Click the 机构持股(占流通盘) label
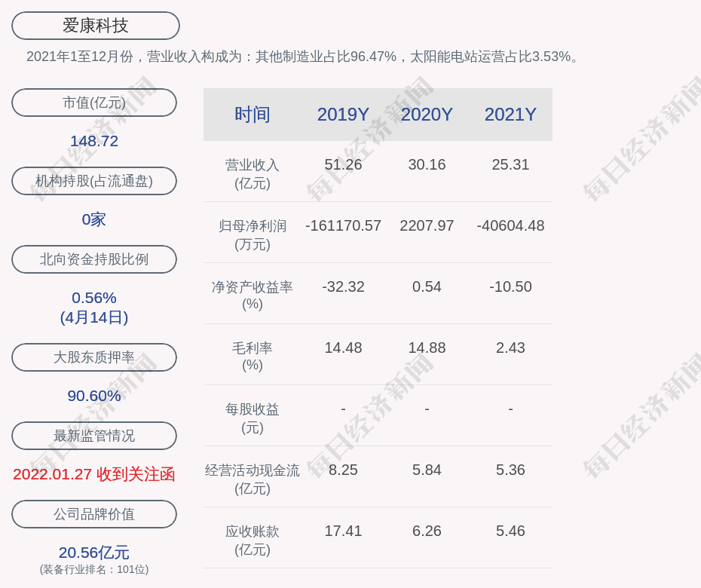701x588 pixels. coord(94,181)
